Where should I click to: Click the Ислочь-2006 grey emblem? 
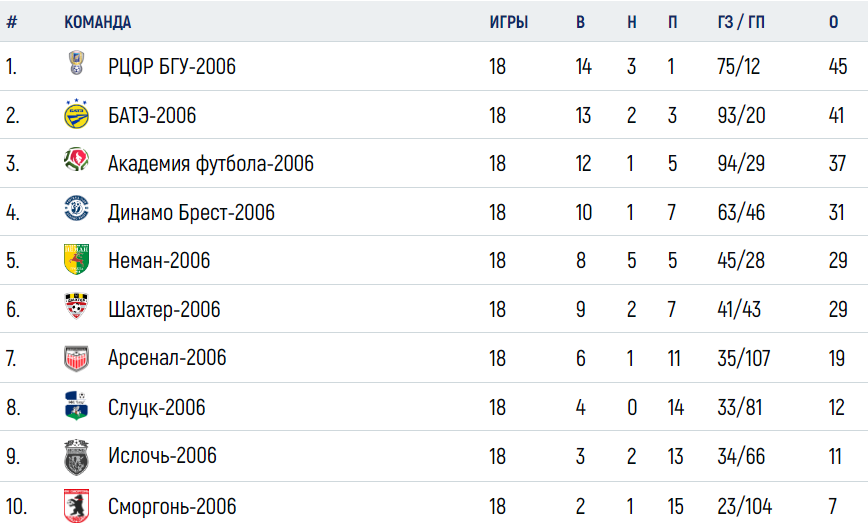tap(76, 457)
